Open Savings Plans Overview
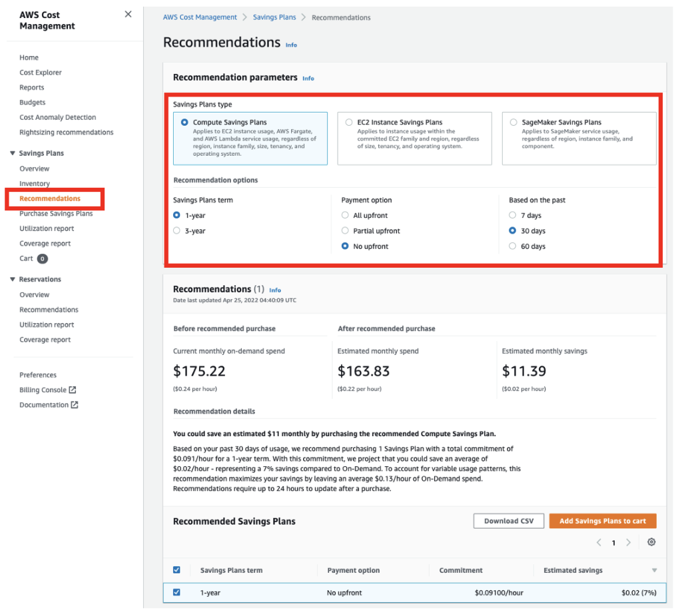The width and height of the screenshot is (682, 616). click(x=35, y=168)
